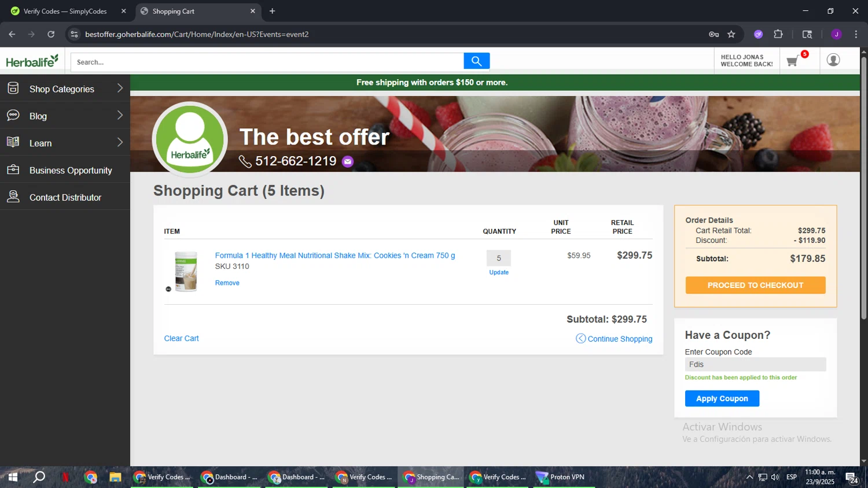
Task: Click the Update quantity link
Action: pyautogui.click(x=499, y=272)
